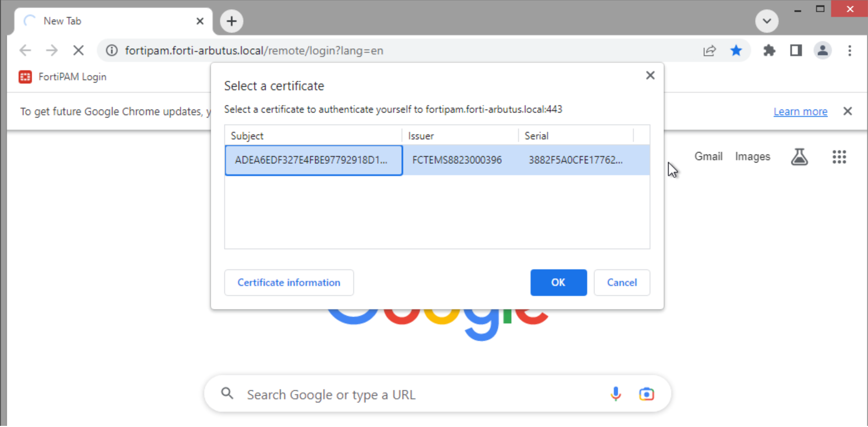Open the tab search chevron

coord(766,21)
